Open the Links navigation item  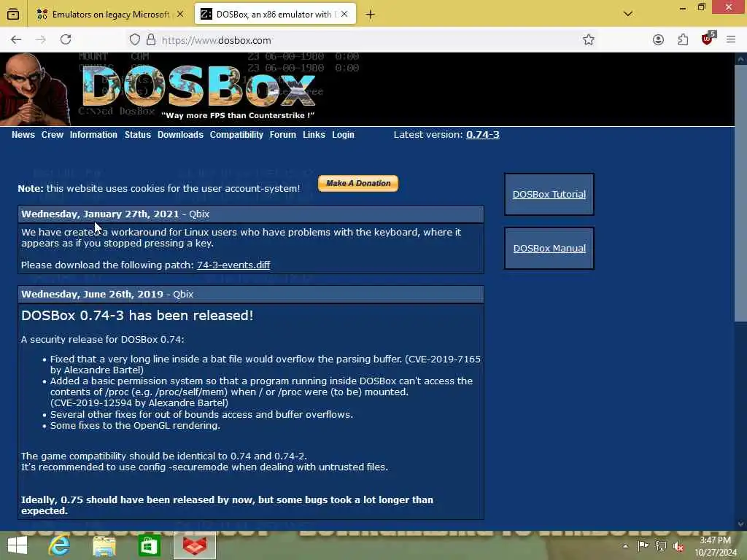(x=314, y=135)
